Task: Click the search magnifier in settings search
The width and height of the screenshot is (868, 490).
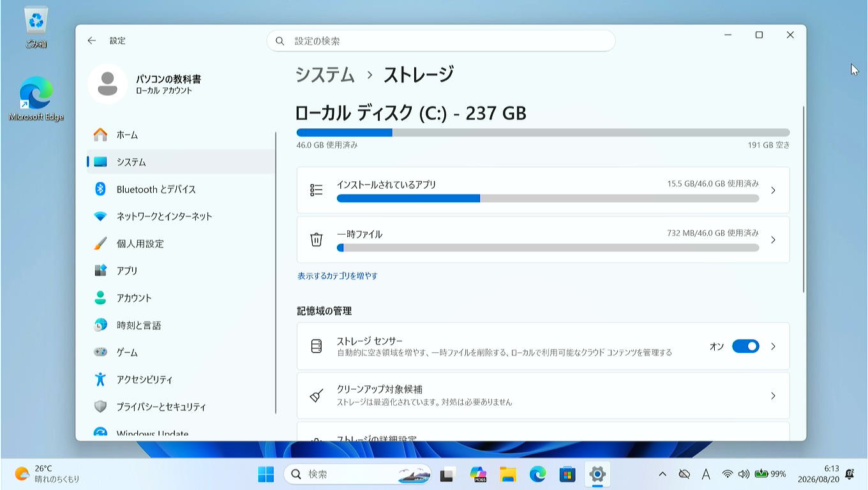Action: coord(280,41)
